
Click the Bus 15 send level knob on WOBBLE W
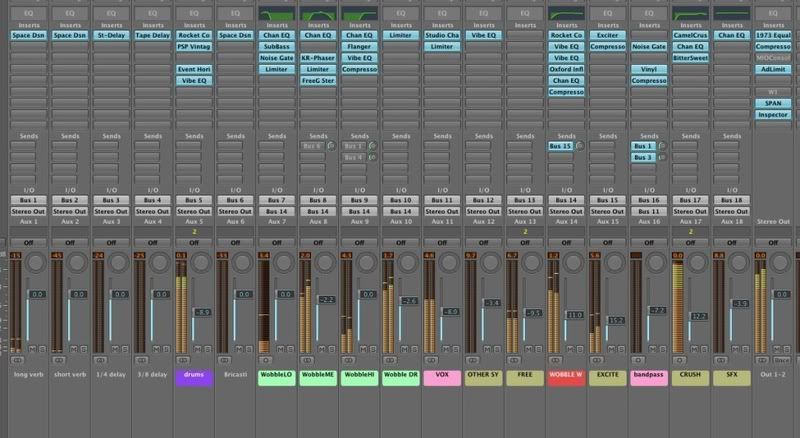(x=580, y=146)
